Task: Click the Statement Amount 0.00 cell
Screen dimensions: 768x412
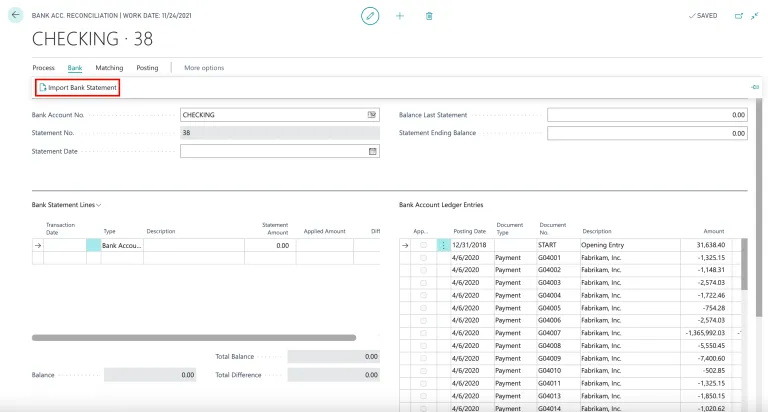Action: 270,245
